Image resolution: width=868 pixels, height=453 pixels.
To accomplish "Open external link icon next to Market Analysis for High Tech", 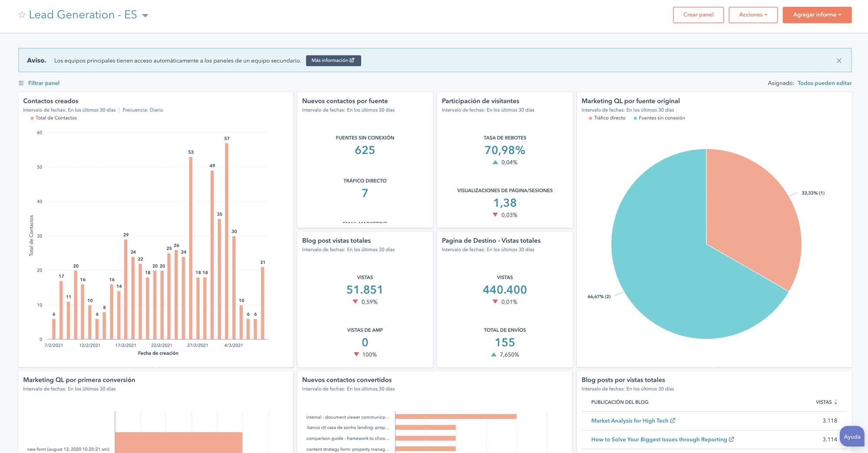I will 673,420.
